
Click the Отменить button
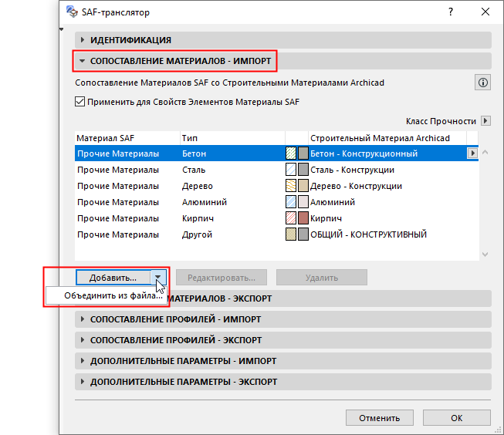(x=379, y=418)
